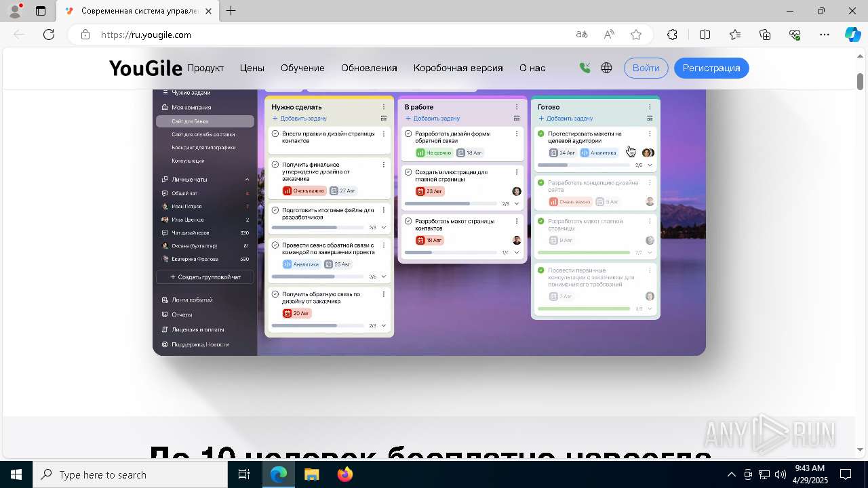
Task: Click card view icon under Нужно сделать header
Action: [384, 119]
